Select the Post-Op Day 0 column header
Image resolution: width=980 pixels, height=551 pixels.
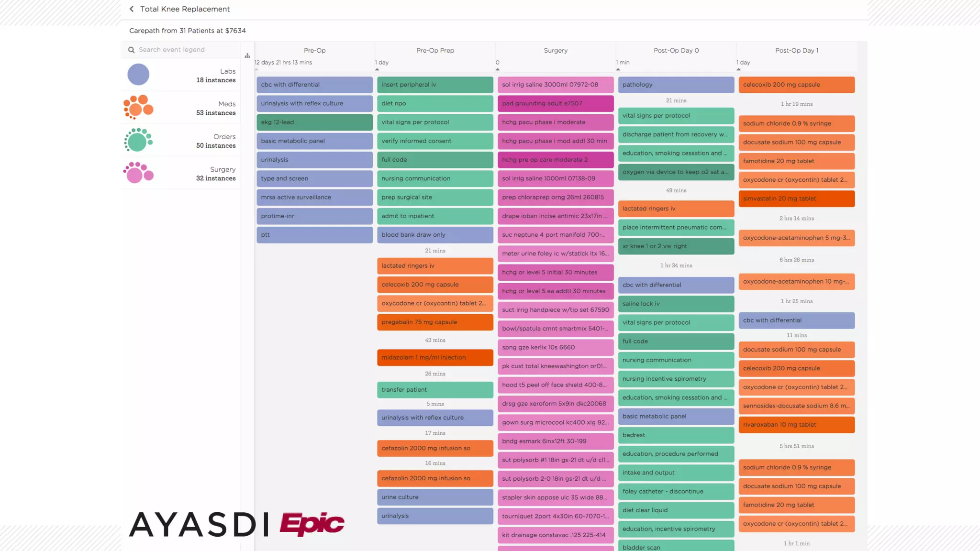(676, 50)
